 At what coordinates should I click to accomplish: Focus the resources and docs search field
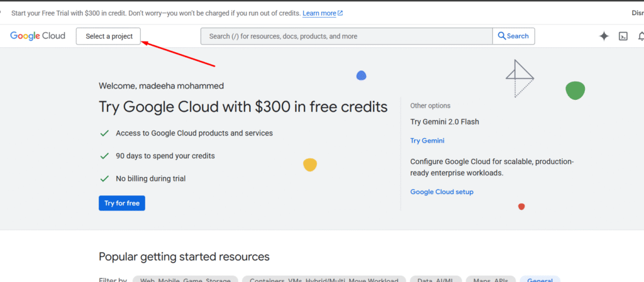coord(347,36)
